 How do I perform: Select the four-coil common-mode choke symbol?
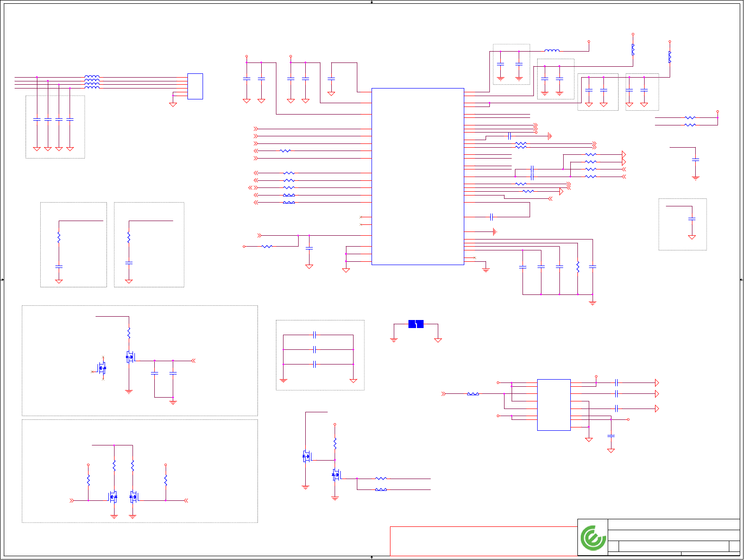(x=92, y=82)
